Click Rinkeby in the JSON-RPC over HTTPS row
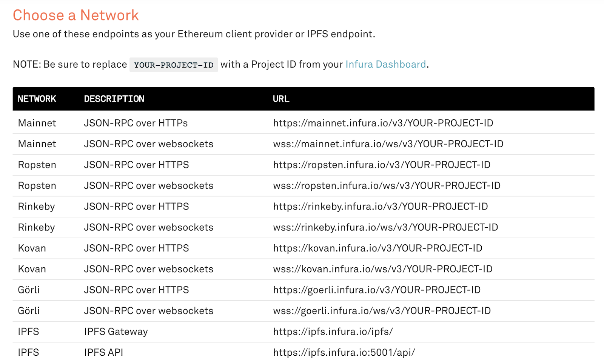The height and width of the screenshot is (364, 604). [36, 207]
